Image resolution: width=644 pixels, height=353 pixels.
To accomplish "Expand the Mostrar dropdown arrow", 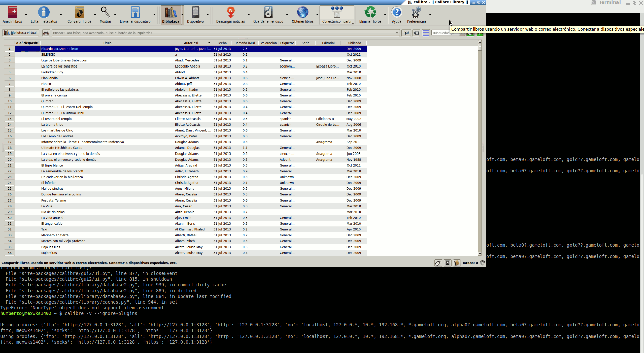I will pos(115,15).
